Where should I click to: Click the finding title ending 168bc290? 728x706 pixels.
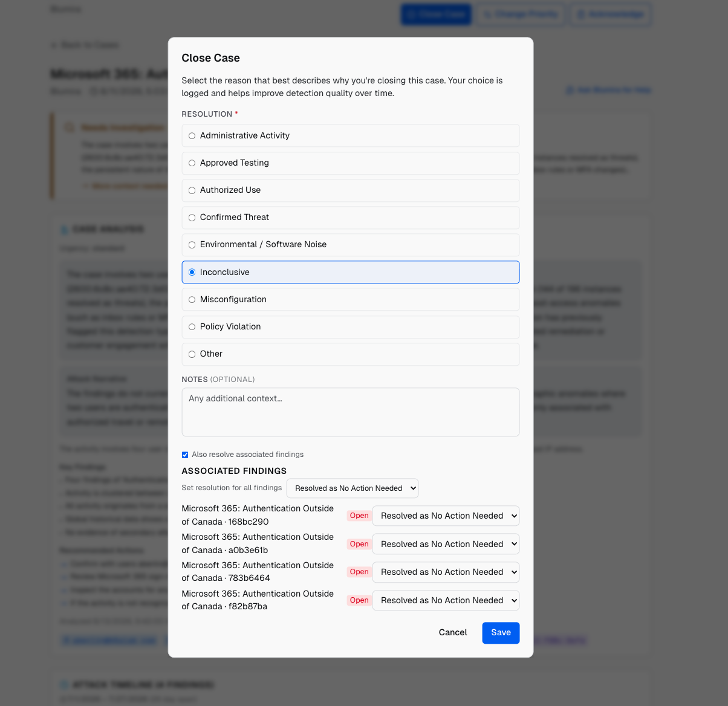tap(258, 515)
